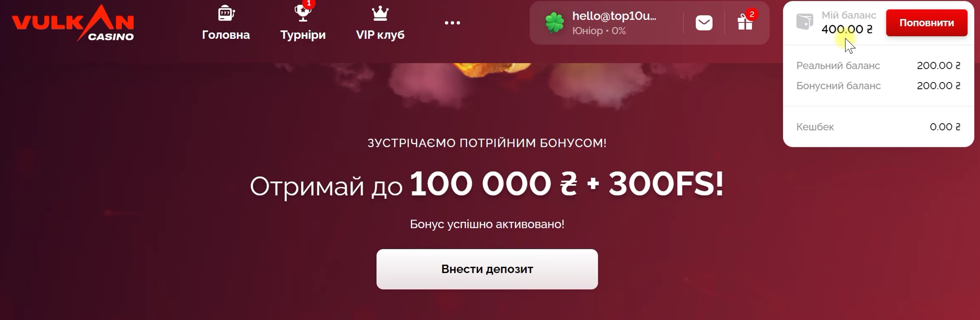This screenshot has width=980, height=320.
Task: Open the hello@top10u... profile name
Action: click(x=614, y=16)
